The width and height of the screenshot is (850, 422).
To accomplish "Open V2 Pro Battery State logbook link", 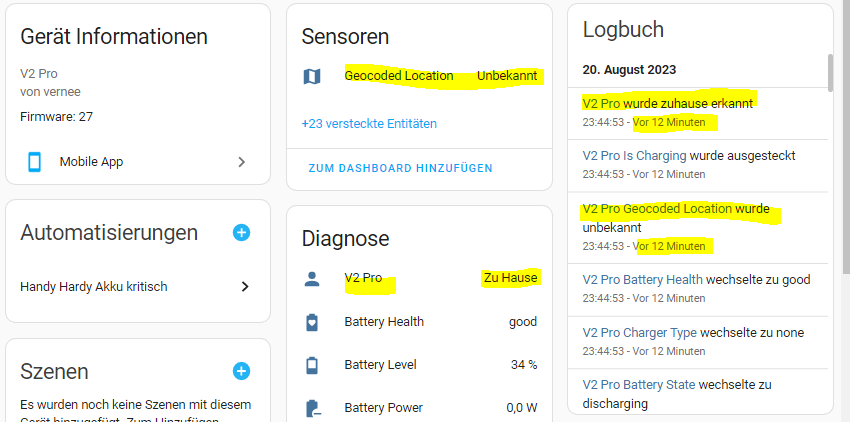I will click(639, 385).
